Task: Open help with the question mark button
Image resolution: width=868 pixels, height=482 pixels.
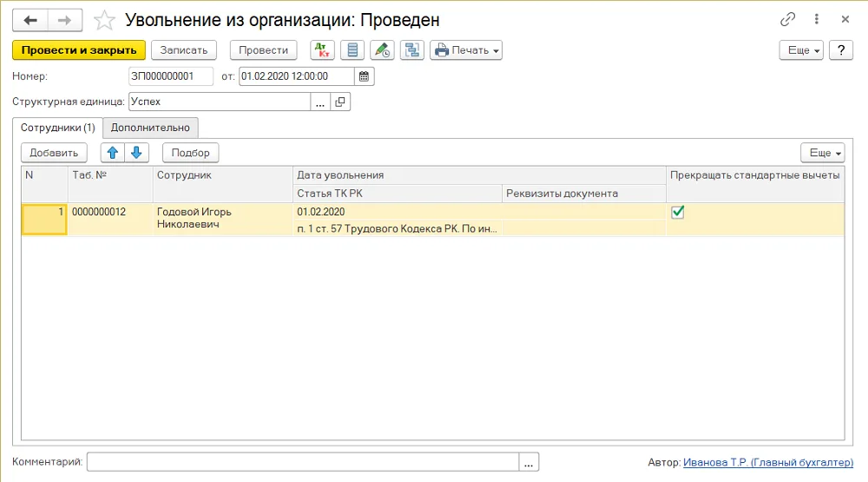Action: click(x=841, y=50)
